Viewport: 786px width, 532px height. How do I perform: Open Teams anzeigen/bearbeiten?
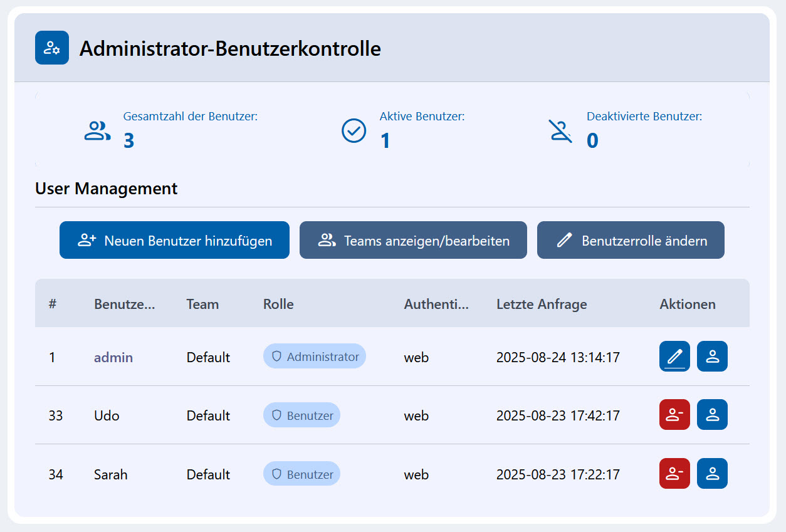(x=413, y=240)
